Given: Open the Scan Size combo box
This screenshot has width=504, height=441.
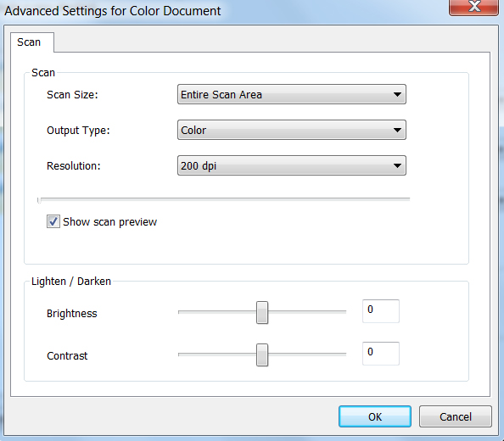Looking at the screenshot, I should pyautogui.click(x=292, y=94).
